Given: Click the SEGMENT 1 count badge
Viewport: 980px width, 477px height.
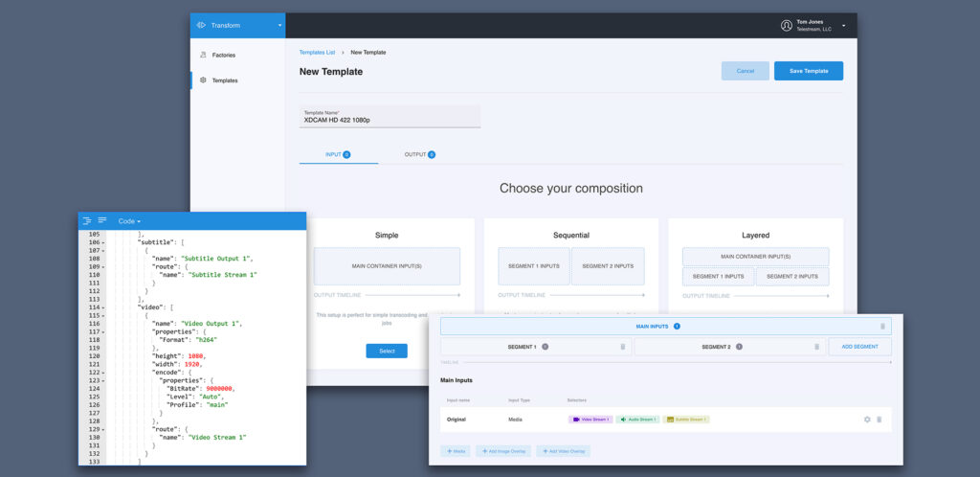Looking at the screenshot, I should (x=545, y=347).
